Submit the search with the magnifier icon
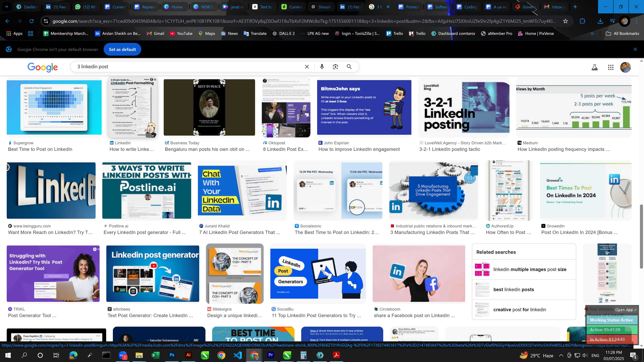Viewport: 644px width, 362px height. coord(349,67)
